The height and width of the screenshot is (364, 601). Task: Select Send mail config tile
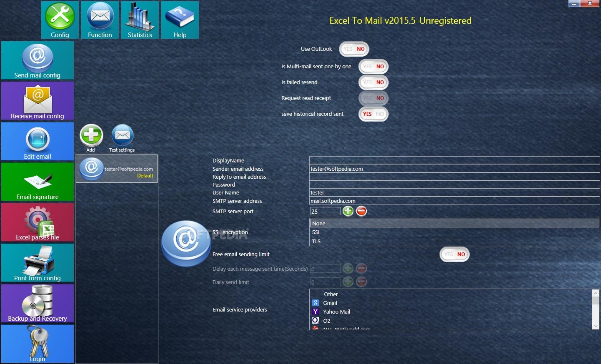tap(38, 60)
